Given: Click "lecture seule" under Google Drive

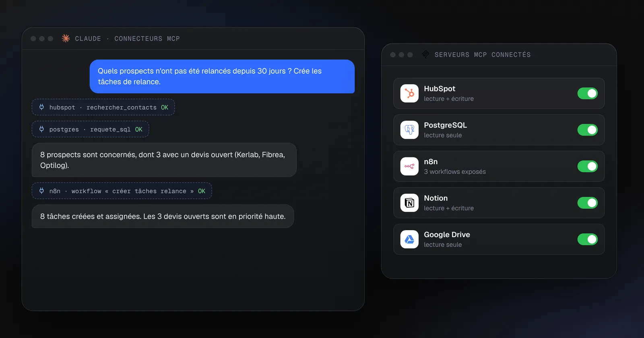Looking at the screenshot, I should [x=443, y=245].
